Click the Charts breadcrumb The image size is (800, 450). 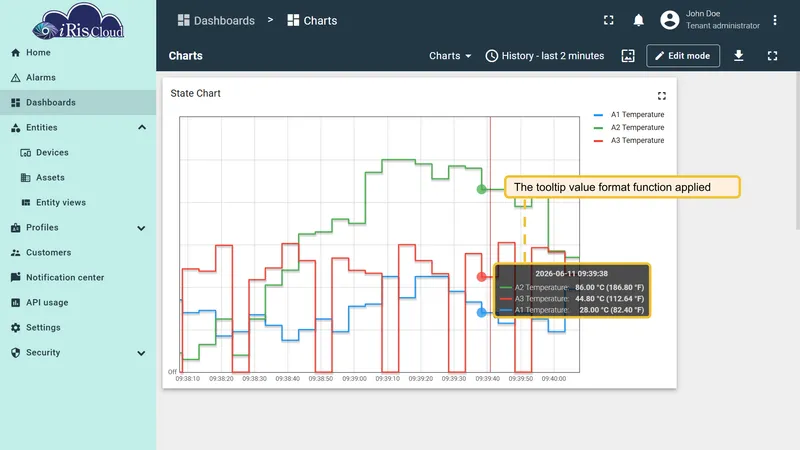click(x=312, y=20)
